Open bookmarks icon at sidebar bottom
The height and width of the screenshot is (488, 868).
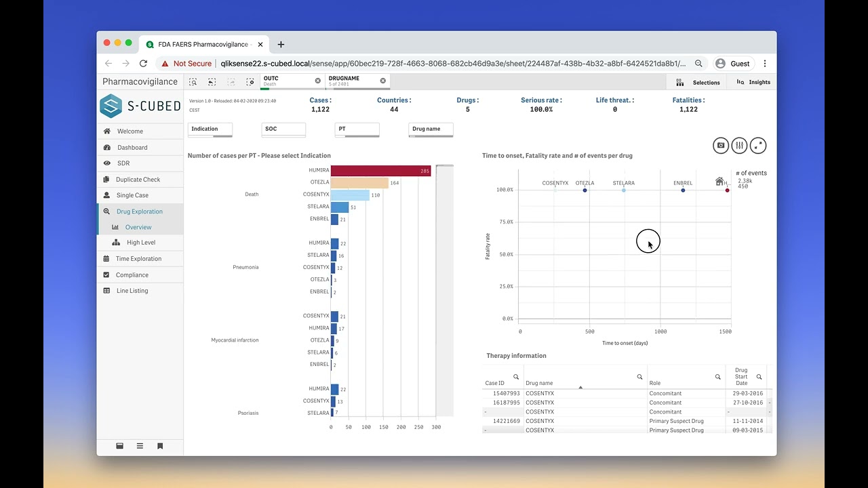coord(160,446)
